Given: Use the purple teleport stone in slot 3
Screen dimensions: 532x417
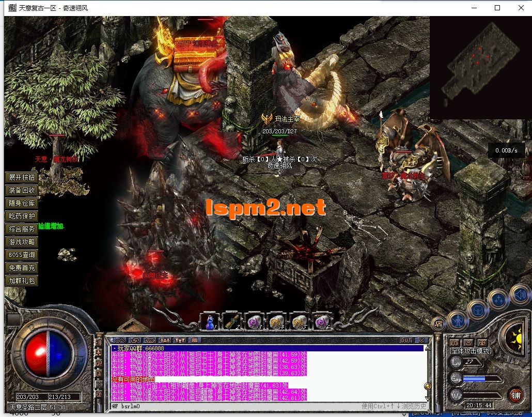Looking at the screenshot, I should point(255,321).
